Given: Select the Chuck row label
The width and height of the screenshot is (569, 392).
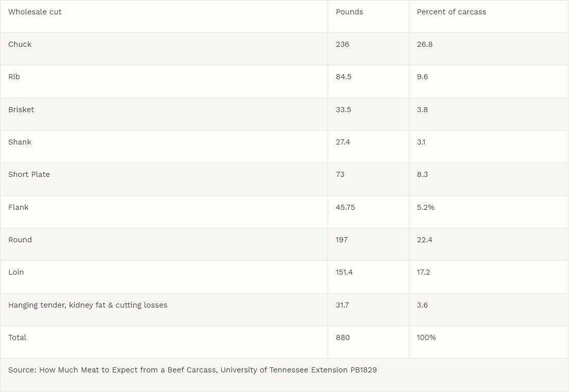Looking at the screenshot, I should 20,44.
